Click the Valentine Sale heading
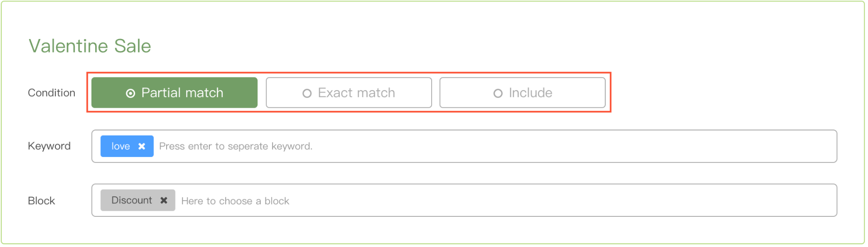Screen dimensions: 868x247 coord(90,46)
